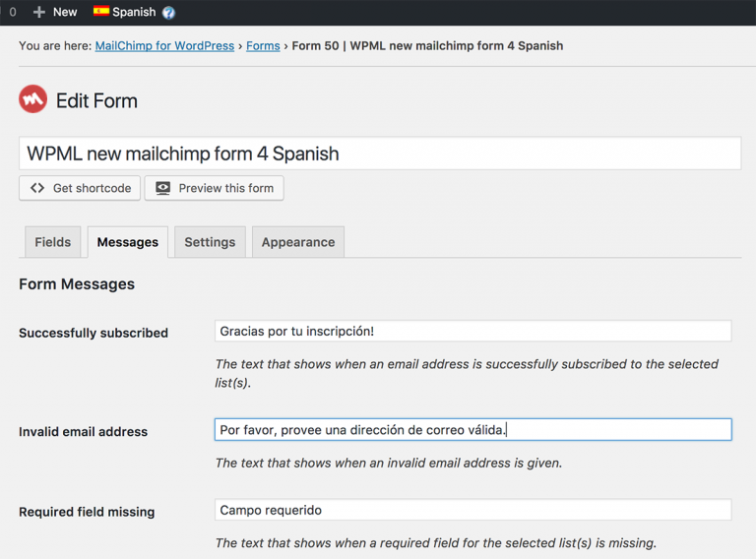Click the plus icon beside New
Image resolution: width=756 pixels, height=559 pixels.
click(39, 12)
